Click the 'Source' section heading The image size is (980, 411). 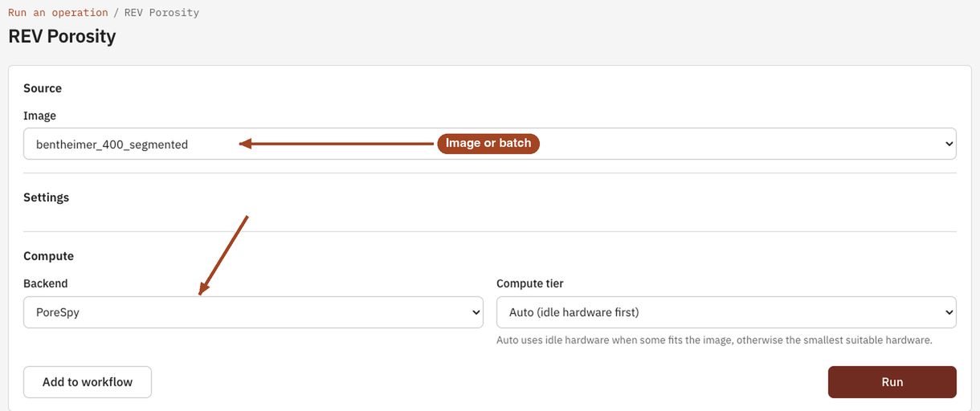pyautogui.click(x=43, y=88)
